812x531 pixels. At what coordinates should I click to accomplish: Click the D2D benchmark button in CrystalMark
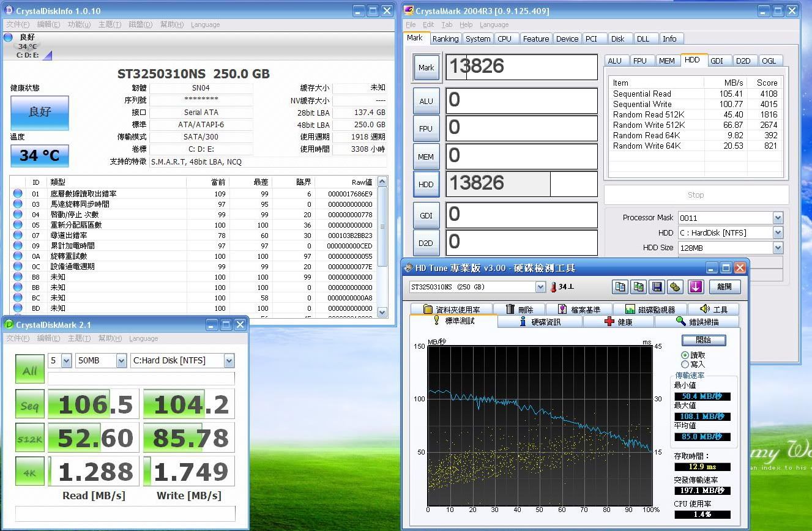pos(426,243)
